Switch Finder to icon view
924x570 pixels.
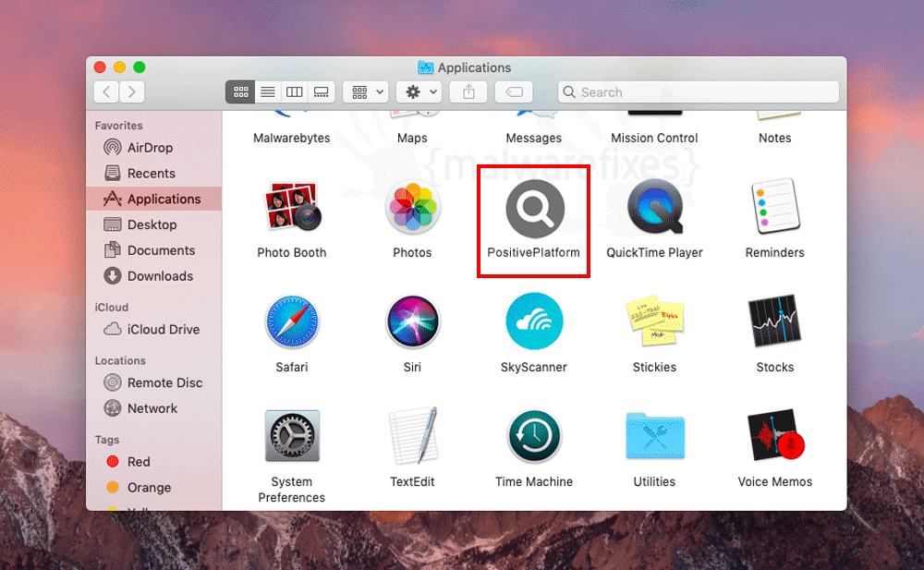point(240,92)
